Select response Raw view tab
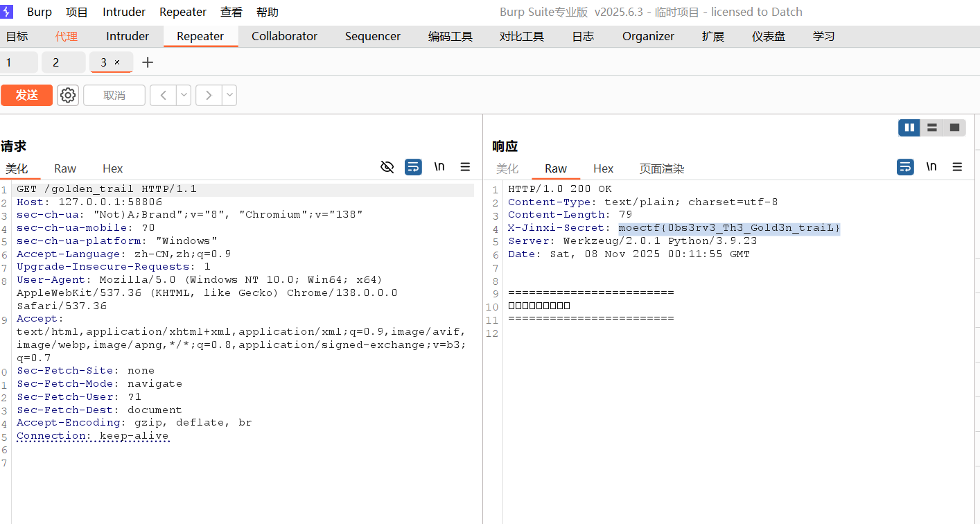The height and width of the screenshot is (524, 980). 556,168
